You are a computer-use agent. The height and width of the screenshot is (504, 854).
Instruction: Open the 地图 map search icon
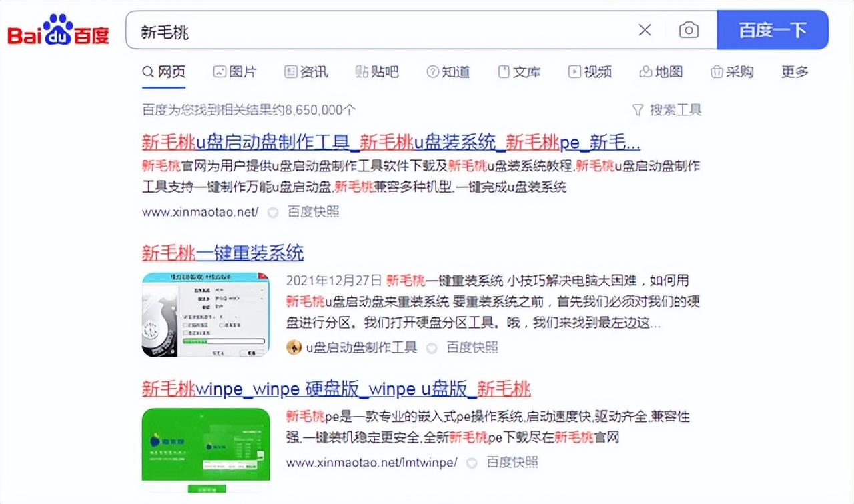(645, 71)
